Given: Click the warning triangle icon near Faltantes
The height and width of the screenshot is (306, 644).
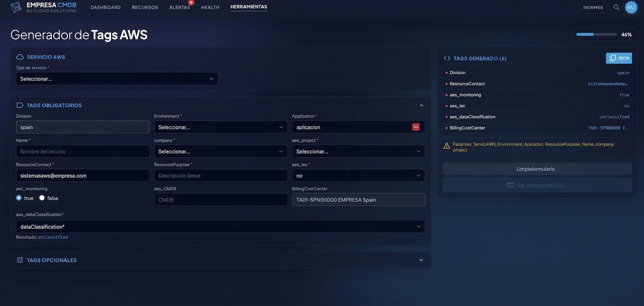Looking at the screenshot, I should (x=446, y=146).
